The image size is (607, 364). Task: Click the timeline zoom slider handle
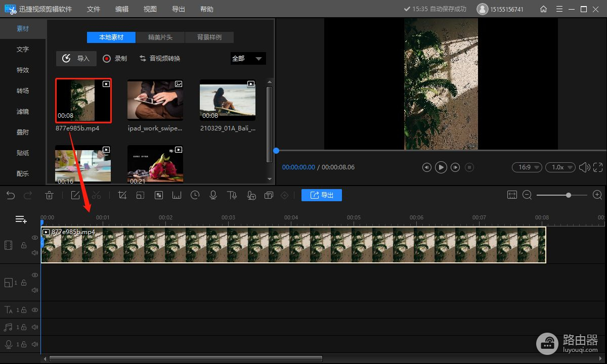coord(569,195)
